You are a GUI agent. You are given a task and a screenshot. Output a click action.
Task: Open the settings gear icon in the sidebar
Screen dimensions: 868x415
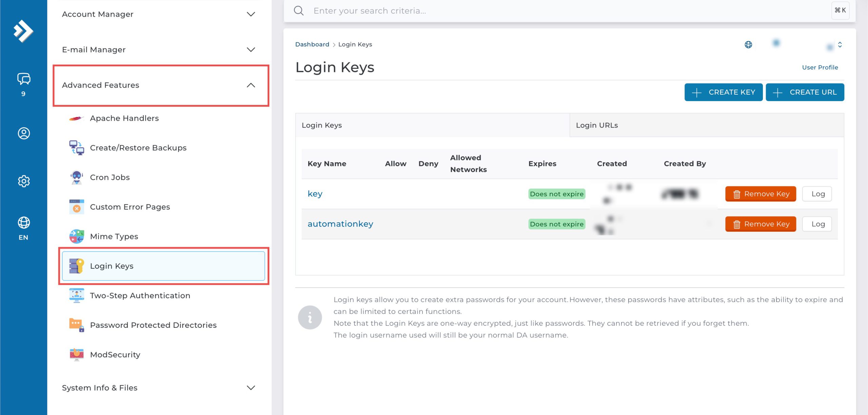[23, 181]
